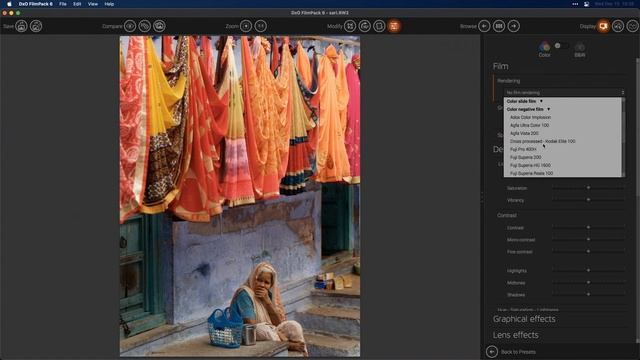This screenshot has width=640, height=360.
Task: Choose Agfa Ultra Color 100 film
Action: (529, 125)
